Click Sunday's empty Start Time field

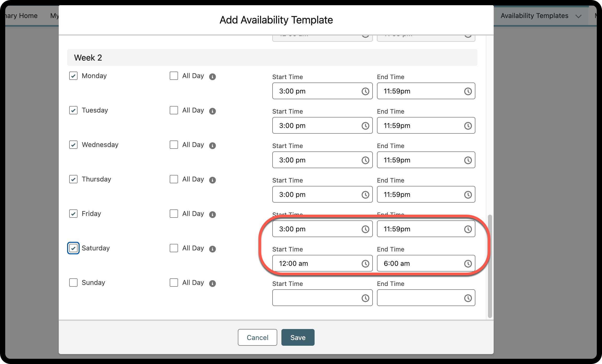313,298
